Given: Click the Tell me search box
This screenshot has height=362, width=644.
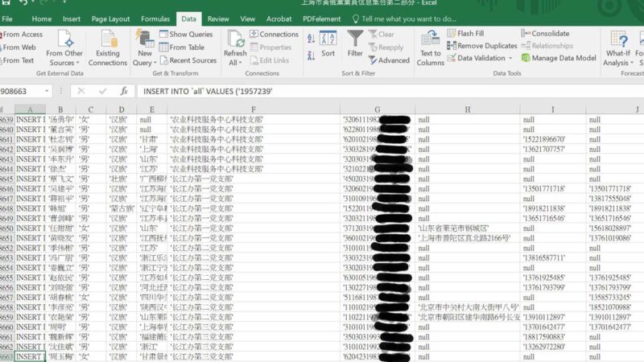Looking at the screenshot, I should [x=411, y=19].
